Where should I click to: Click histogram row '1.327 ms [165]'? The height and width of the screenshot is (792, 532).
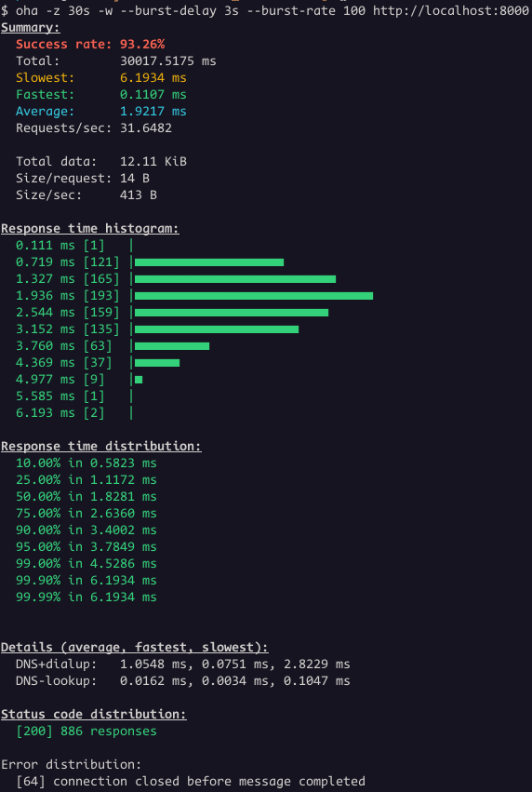(x=176, y=279)
